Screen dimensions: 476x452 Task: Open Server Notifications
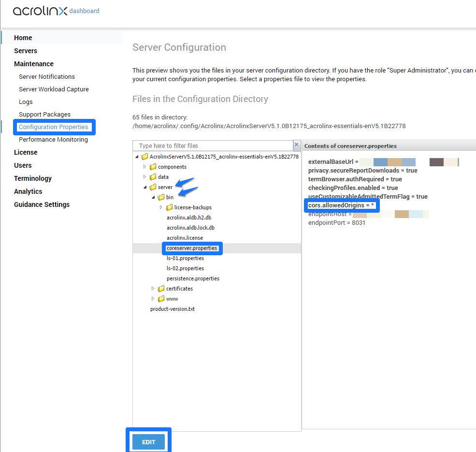[x=47, y=76]
